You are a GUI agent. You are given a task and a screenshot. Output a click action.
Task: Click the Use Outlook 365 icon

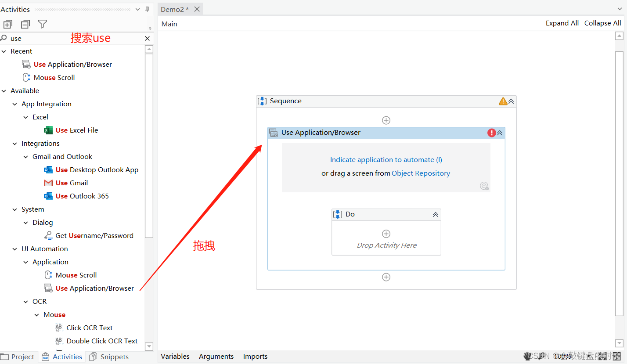tap(48, 196)
